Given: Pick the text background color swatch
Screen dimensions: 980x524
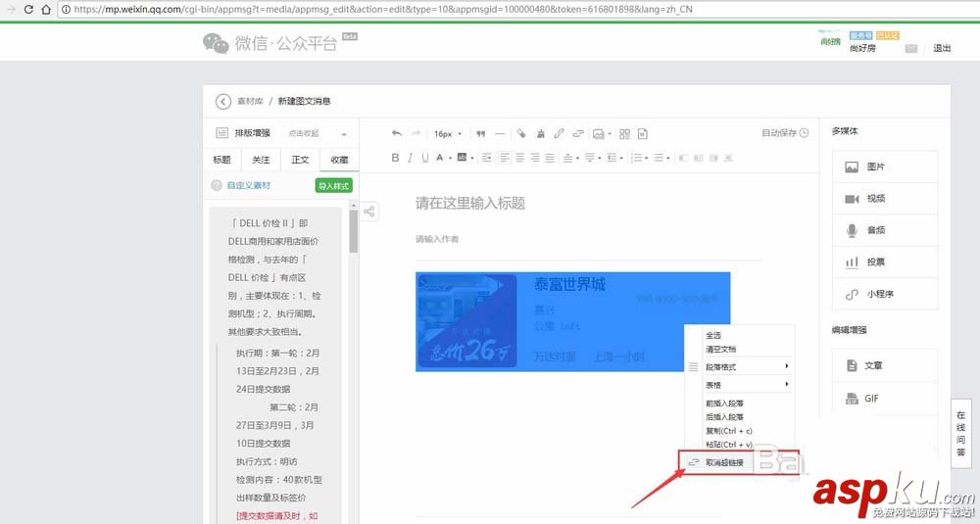Looking at the screenshot, I should [x=462, y=158].
